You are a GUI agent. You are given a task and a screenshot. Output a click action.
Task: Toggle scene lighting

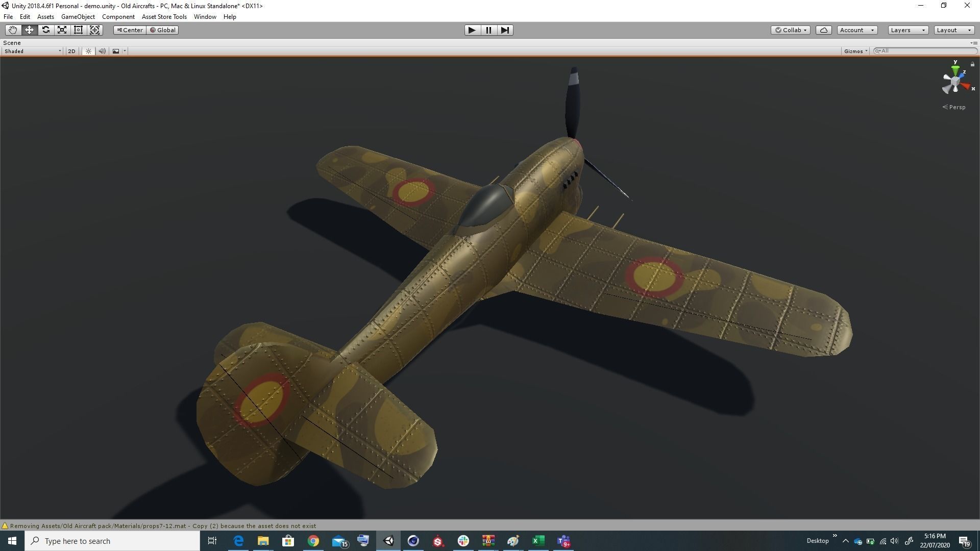(88, 51)
